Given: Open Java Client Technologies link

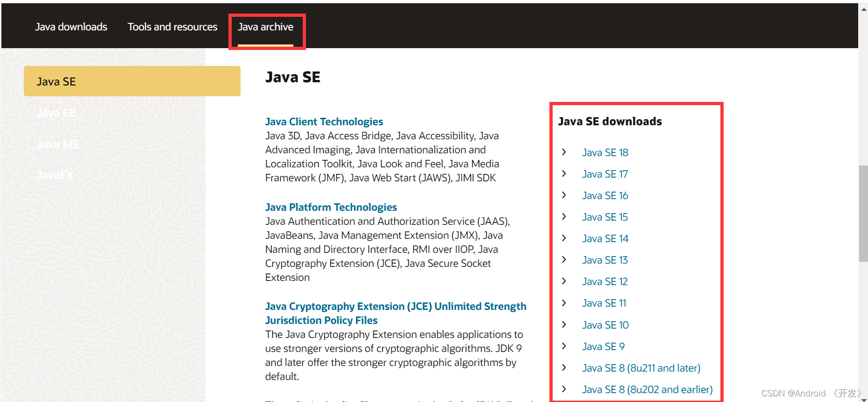Looking at the screenshot, I should [324, 122].
